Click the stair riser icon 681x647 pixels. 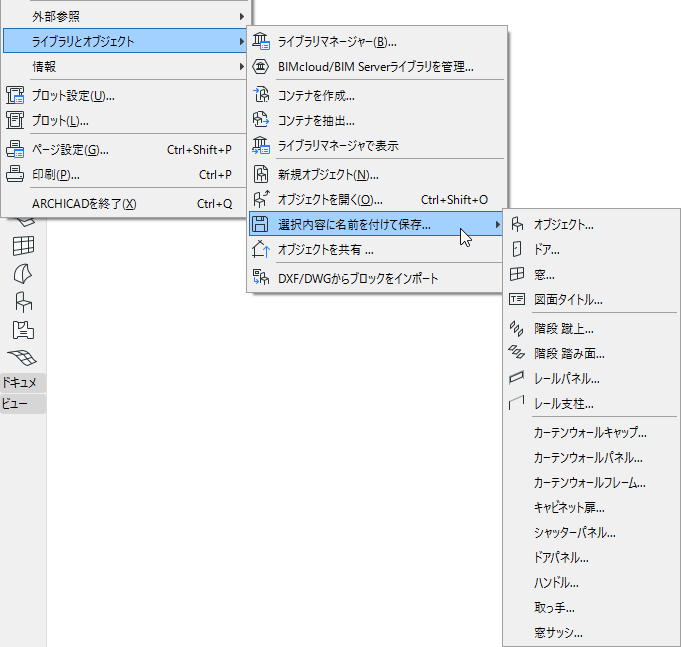point(516,328)
